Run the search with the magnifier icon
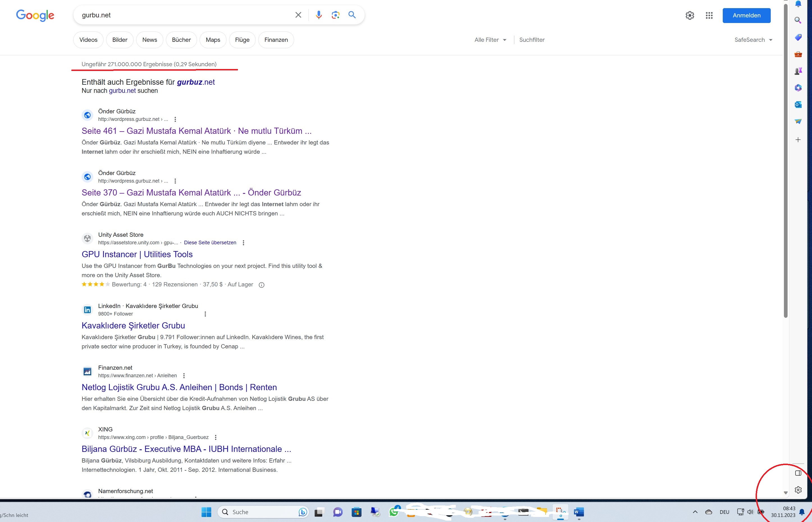The image size is (812, 522). (x=352, y=15)
